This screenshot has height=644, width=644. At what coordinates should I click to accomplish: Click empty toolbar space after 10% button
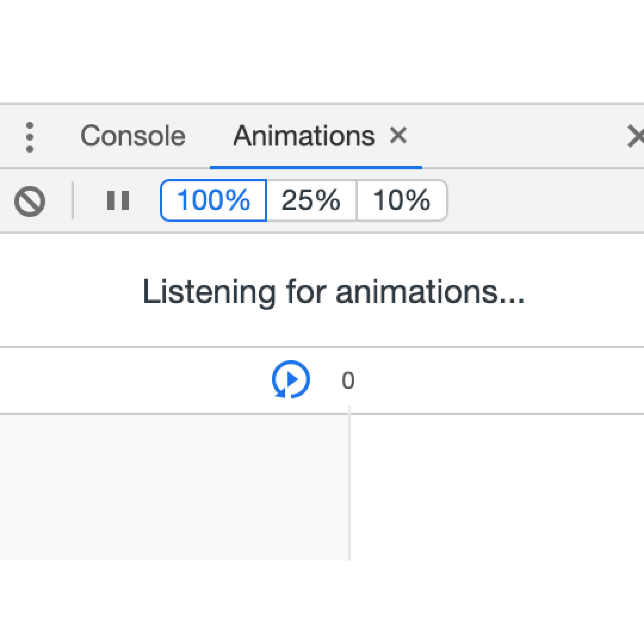point(545,200)
